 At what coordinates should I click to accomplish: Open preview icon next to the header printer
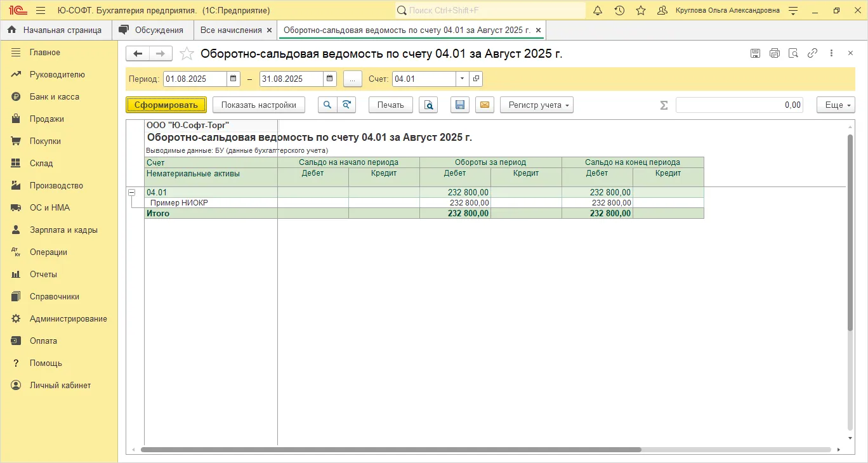pyautogui.click(x=793, y=53)
